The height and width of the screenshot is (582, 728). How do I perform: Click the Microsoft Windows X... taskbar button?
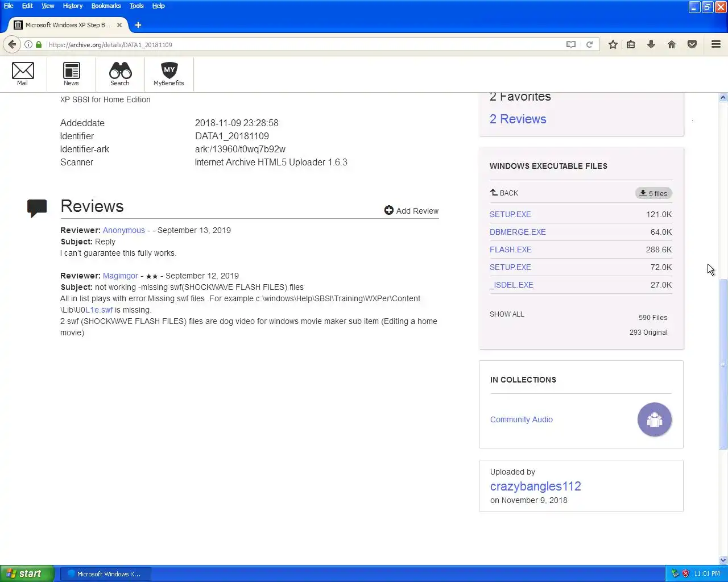tap(105, 573)
